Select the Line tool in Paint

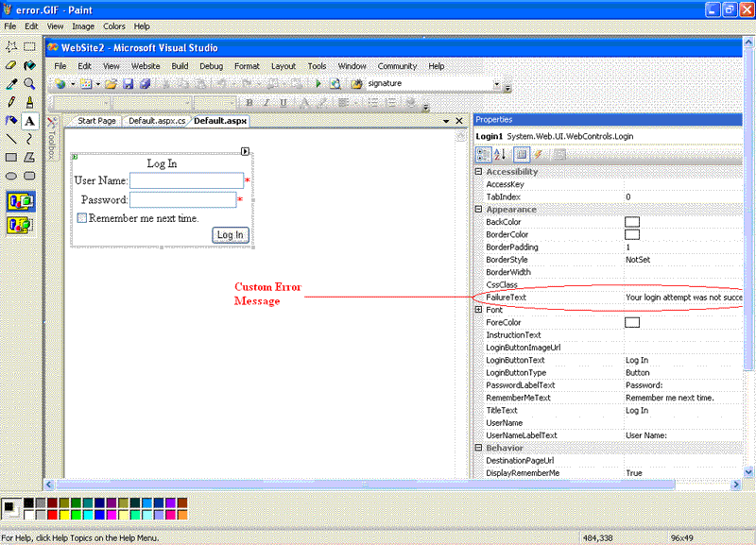point(11,139)
